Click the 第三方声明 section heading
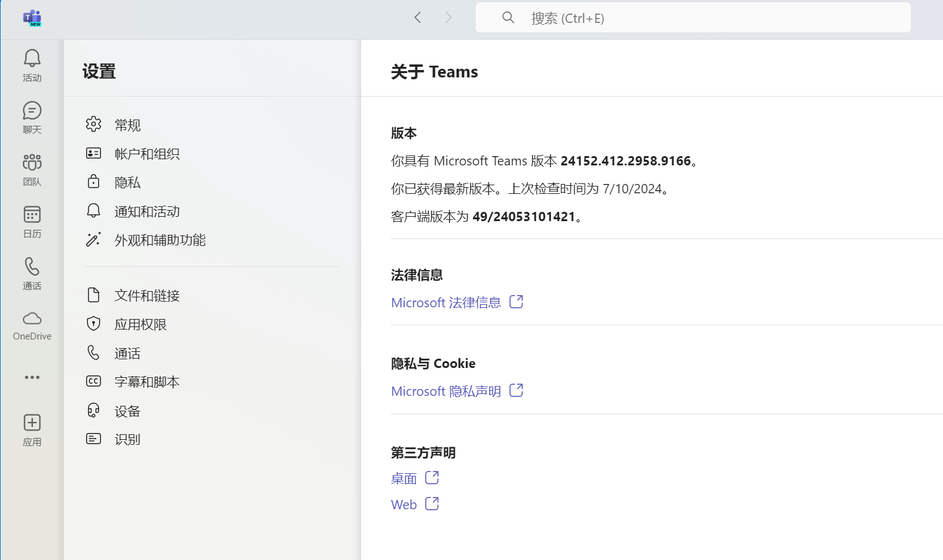This screenshot has height=560, width=943. click(423, 453)
